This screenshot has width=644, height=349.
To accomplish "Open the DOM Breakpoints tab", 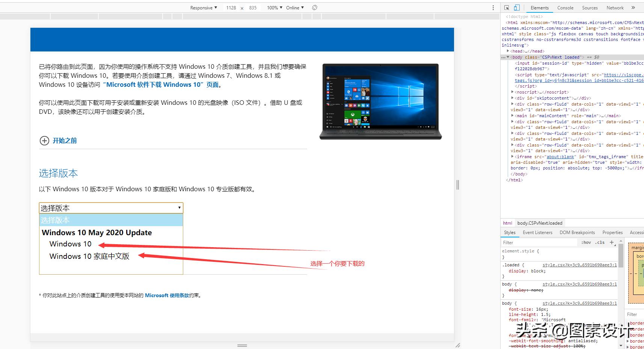I will pos(577,233).
